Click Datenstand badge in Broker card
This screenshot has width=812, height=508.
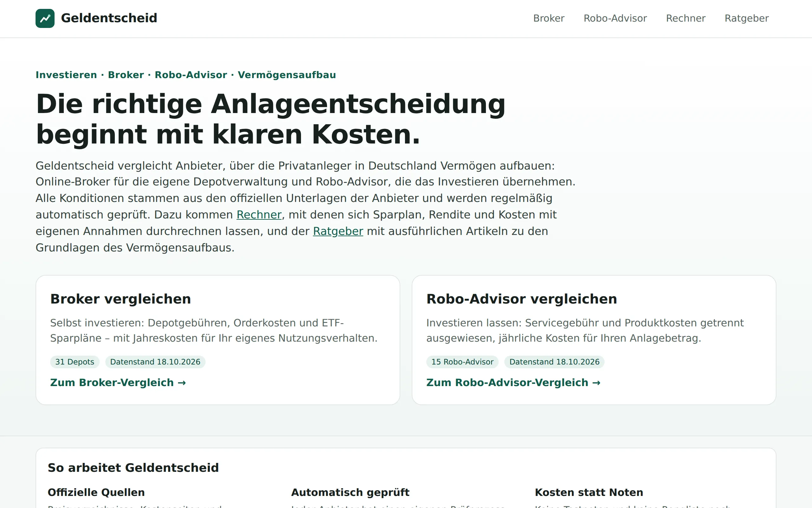pyautogui.click(x=155, y=362)
